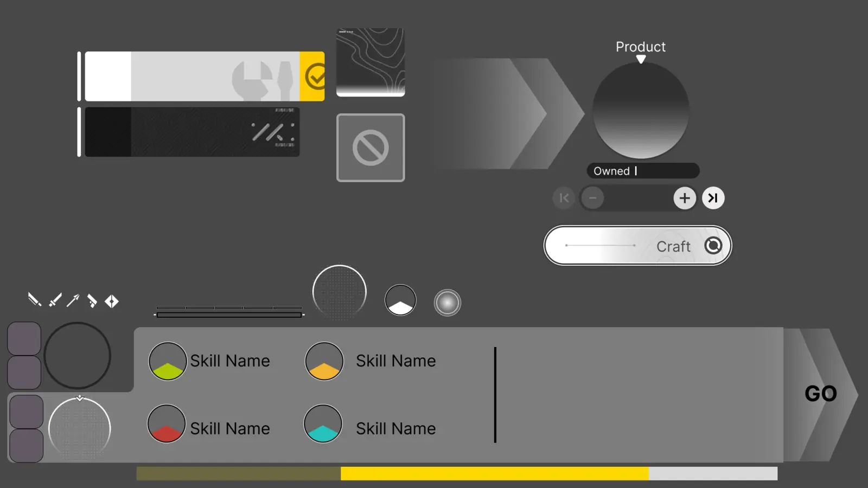Click the large gradient chevron arrow
Screen dimensions: 868x488
point(510,113)
